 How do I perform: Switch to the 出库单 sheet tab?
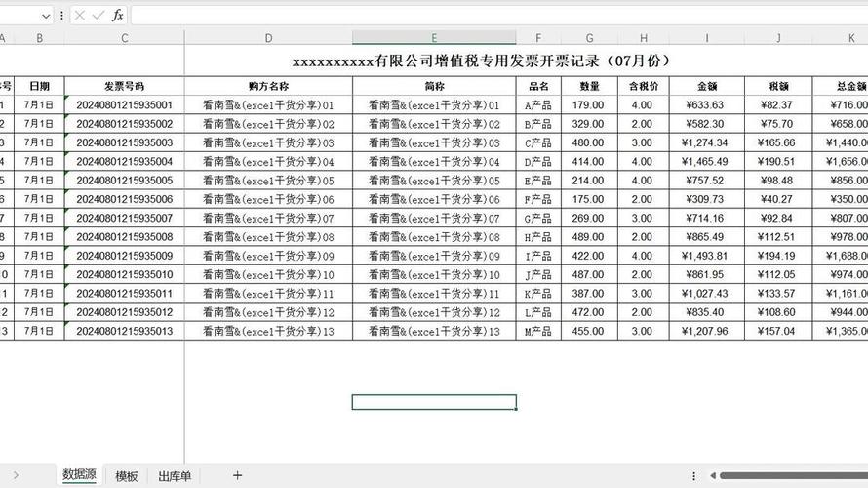coord(175,476)
